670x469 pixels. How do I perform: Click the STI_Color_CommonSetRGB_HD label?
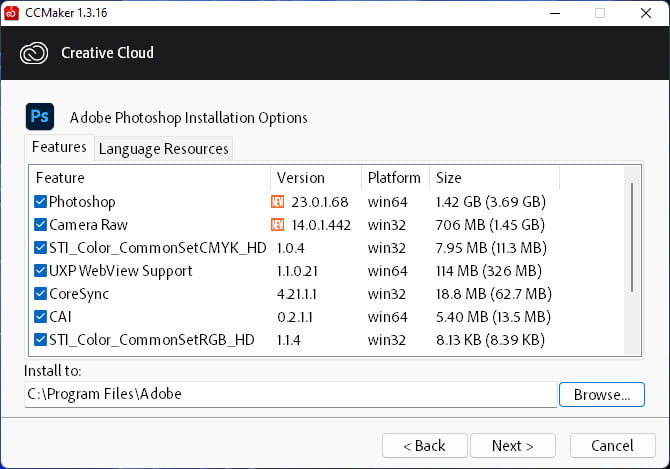click(x=152, y=340)
